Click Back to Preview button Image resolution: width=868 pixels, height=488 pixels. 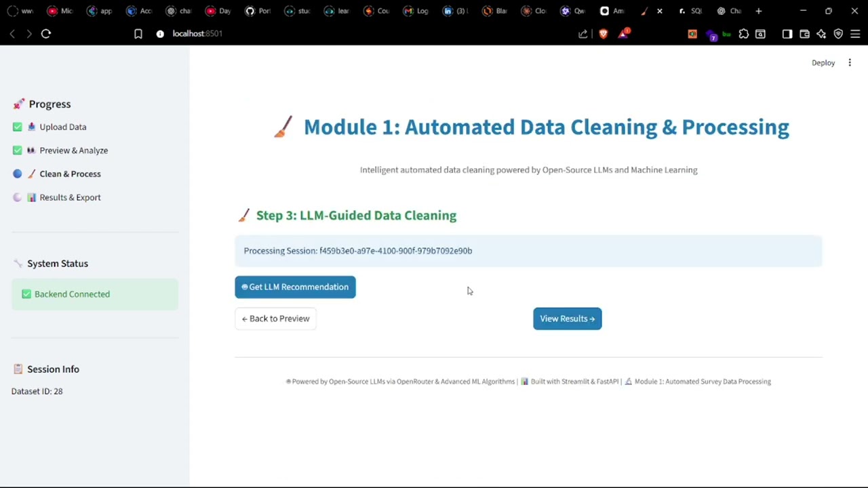(x=275, y=319)
